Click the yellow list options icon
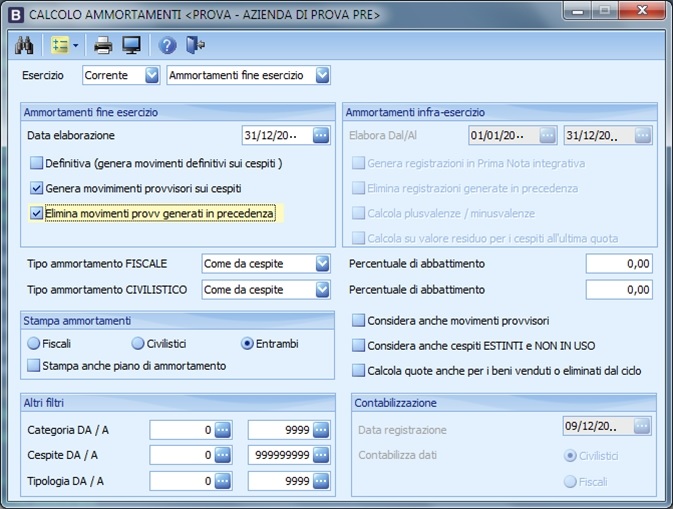 pos(60,45)
